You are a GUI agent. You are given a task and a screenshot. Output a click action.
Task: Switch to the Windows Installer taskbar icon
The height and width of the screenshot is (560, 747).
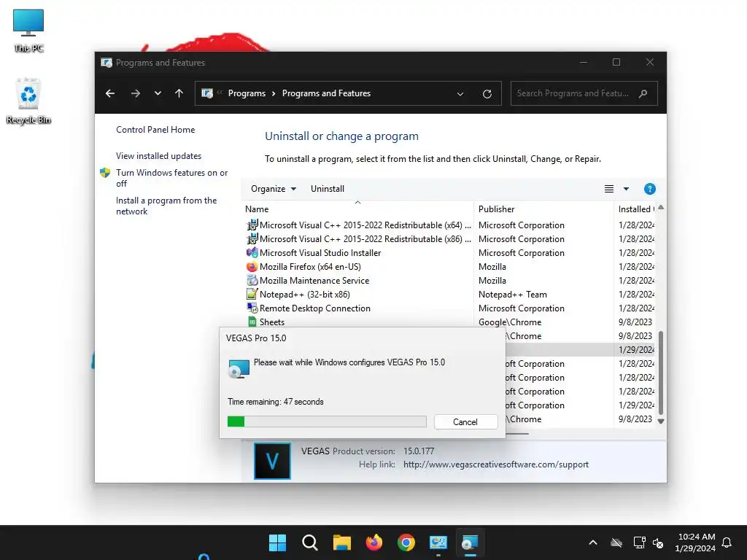[x=471, y=542]
